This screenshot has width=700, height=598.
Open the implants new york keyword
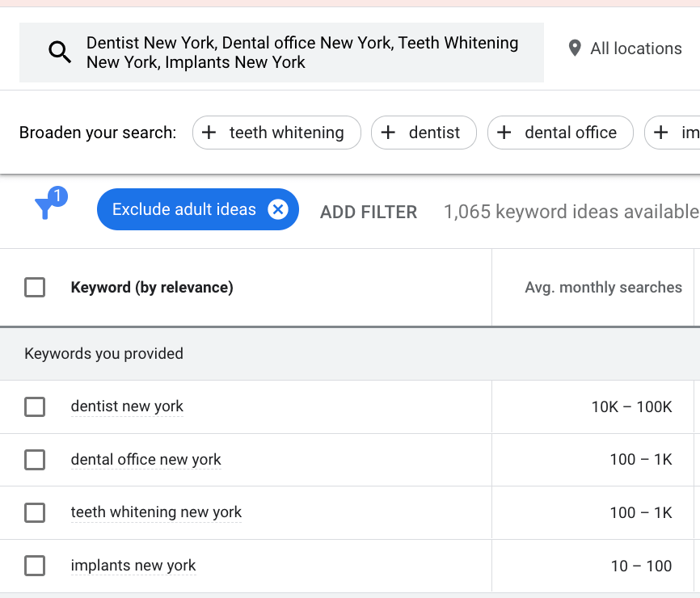[133, 566]
